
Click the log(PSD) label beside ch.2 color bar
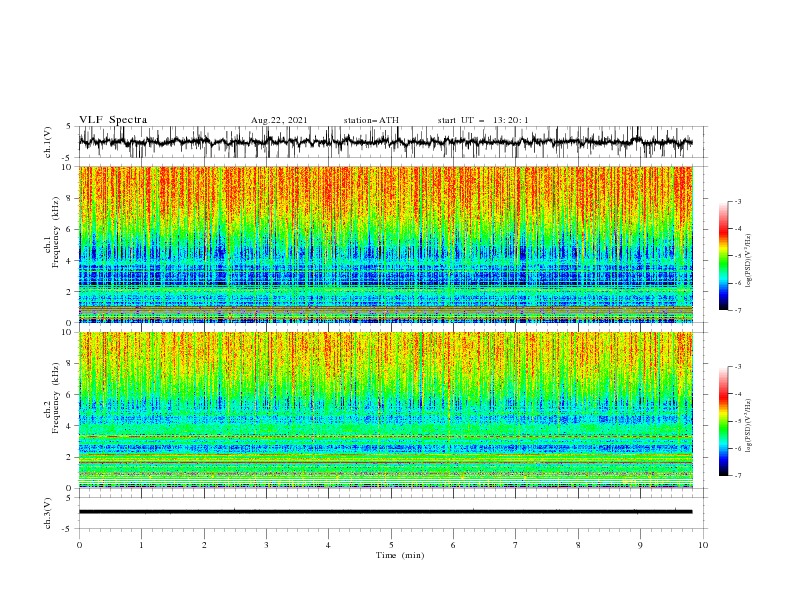pyautogui.click(x=748, y=427)
